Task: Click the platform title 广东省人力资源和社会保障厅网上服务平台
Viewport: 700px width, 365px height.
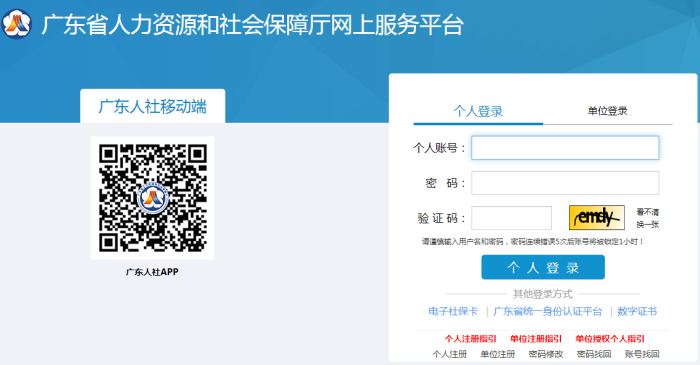Action: click(x=253, y=25)
